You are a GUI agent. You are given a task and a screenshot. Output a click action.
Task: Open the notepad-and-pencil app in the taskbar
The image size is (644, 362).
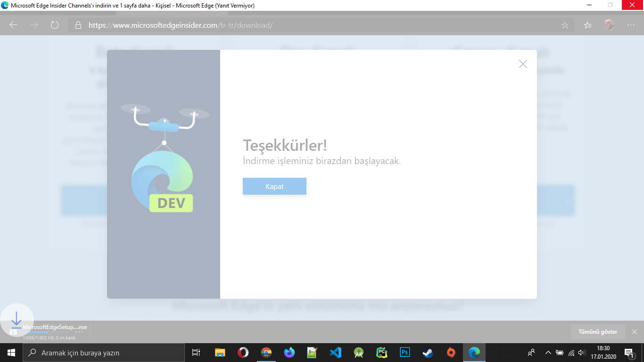click(x=312, y=353)
